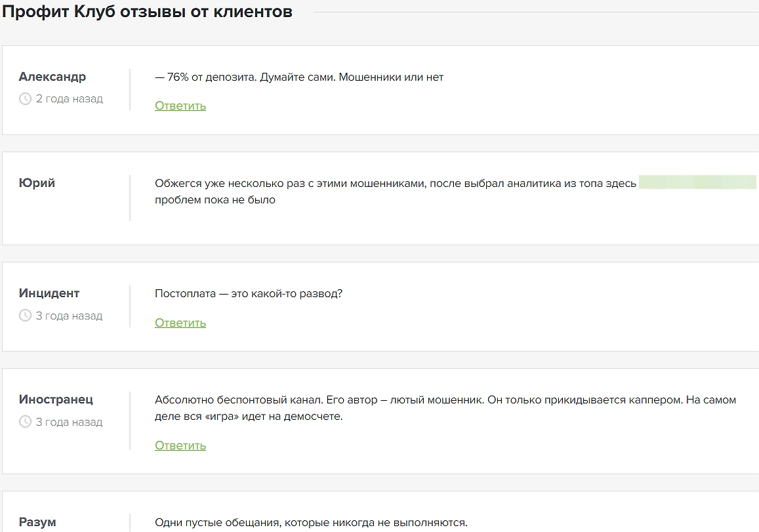This screenshot has height=532, width=759.
Task: Click Инцидент's '3 года назад' timestamp
Action: pyautogui.click(x=70, y=316)
